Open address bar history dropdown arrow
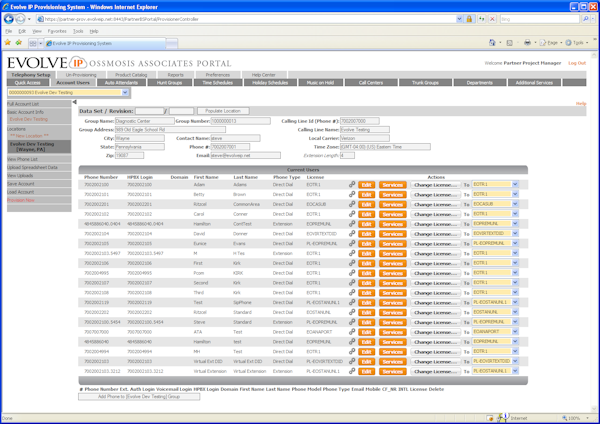600x424 pixels. tap(459, 19)
